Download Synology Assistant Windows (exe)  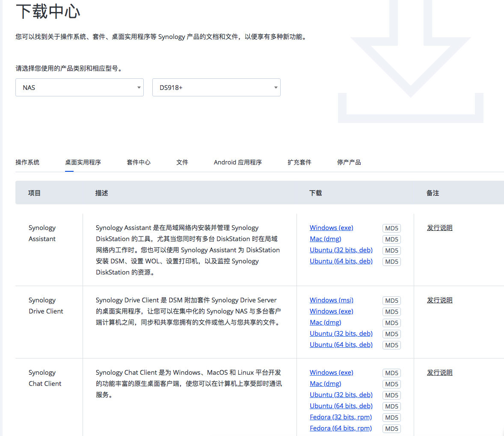tap(332, 228)
